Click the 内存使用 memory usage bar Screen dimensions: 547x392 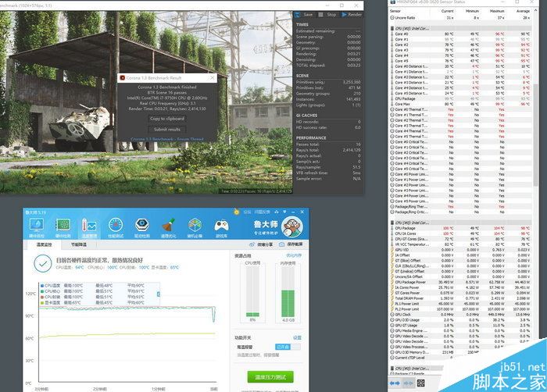(288, 291)
